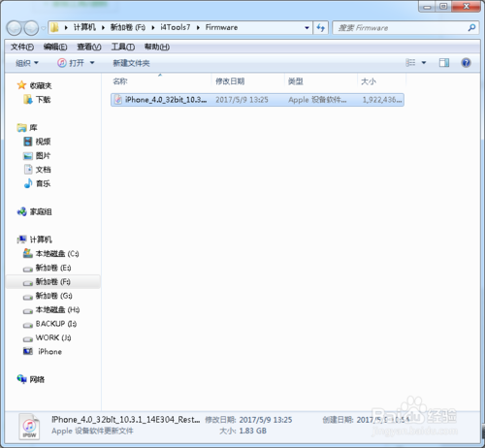Select the Firmware breadcrumb in the address bar

click(221, 27)
